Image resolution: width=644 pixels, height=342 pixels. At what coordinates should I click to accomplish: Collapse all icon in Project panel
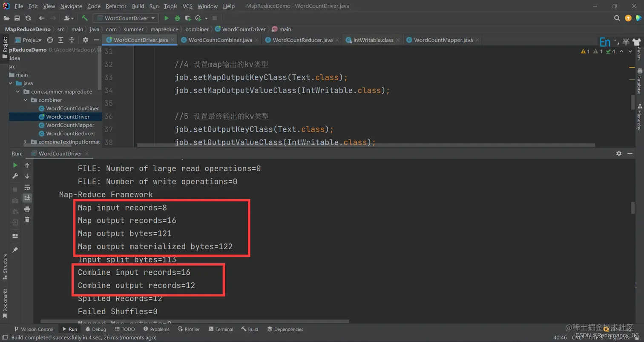click(x=72, y=40)
